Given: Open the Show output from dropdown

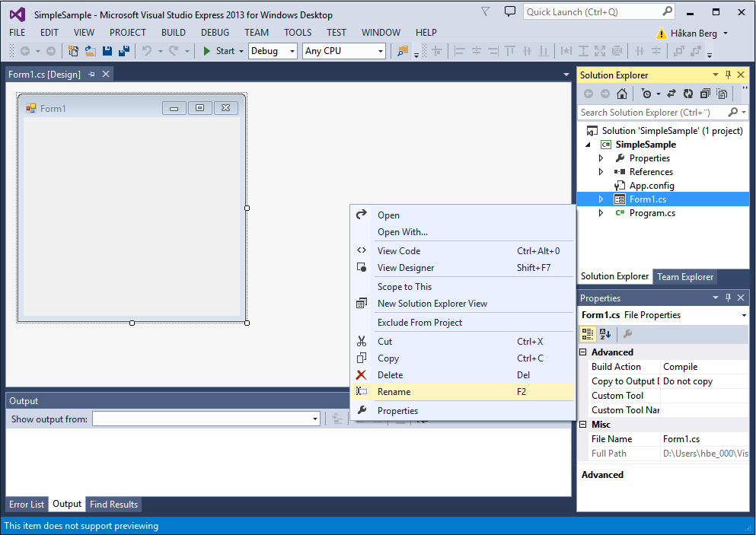Looking at the screenshot, I should click(x=315, y=419).
